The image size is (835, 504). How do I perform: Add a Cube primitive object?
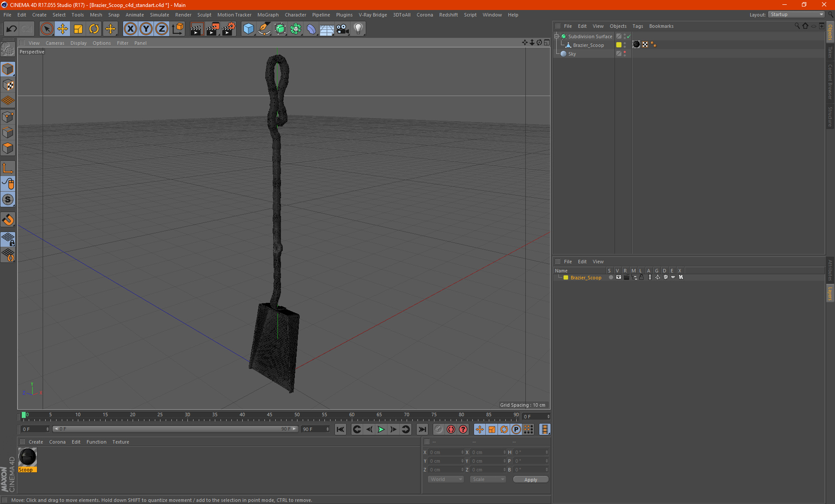tap(248, 29)
